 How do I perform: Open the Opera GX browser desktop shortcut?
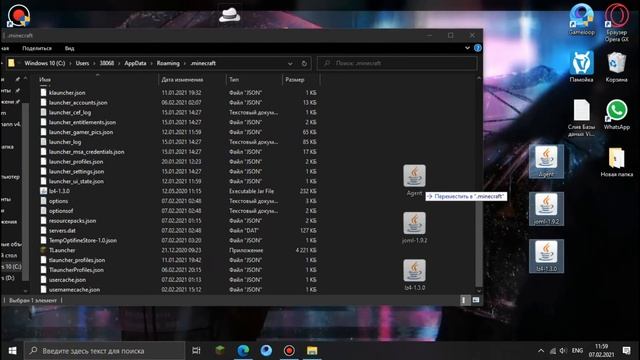tap(617, 22)
